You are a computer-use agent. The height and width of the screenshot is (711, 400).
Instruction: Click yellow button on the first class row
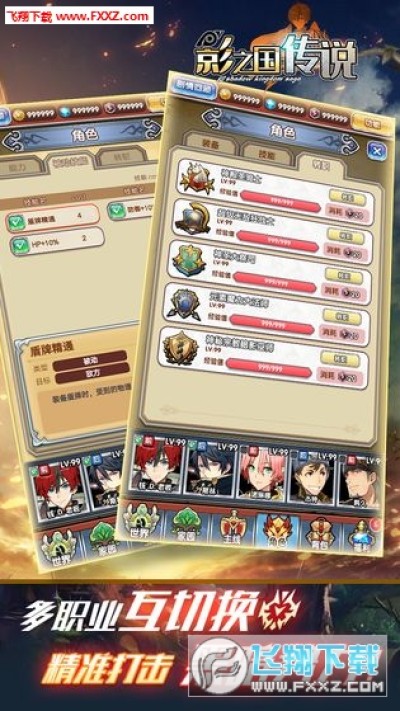click(x=347, y=197)
